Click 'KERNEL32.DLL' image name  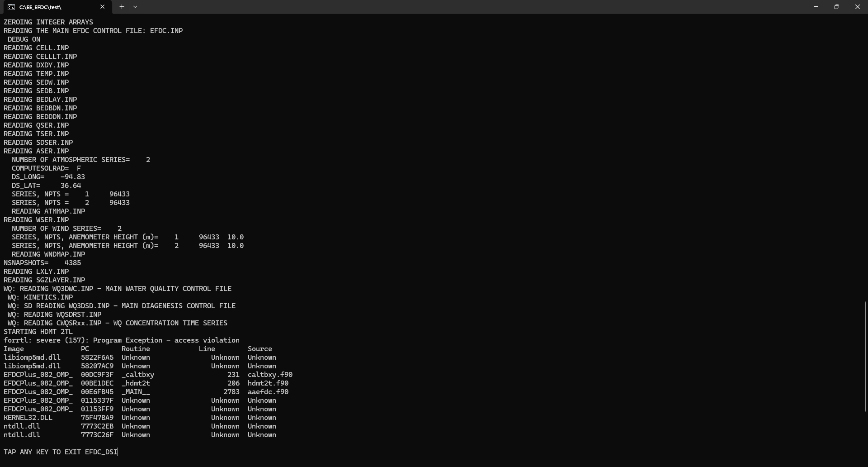point(28,418)
